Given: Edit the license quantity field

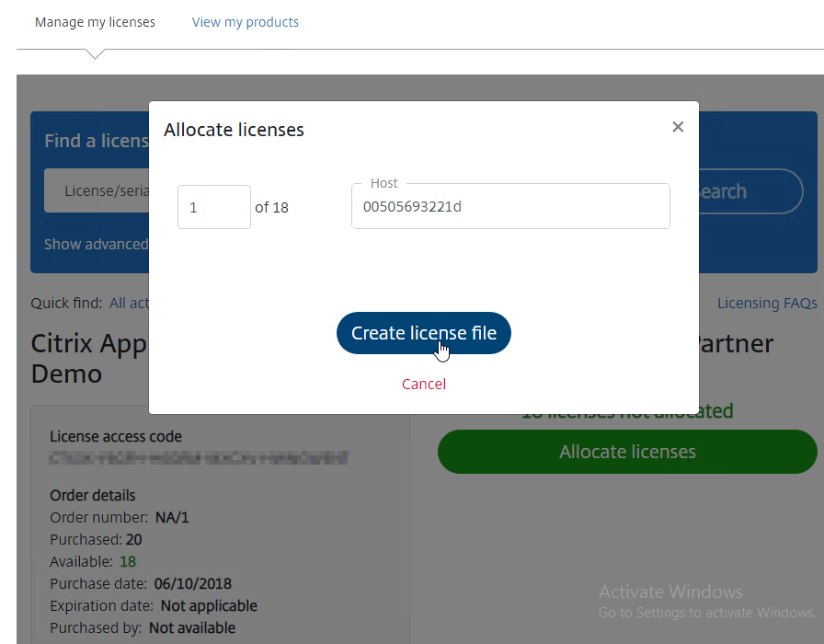Looking at the screenshot, I should pyautogui.click(x=214, y=207).
